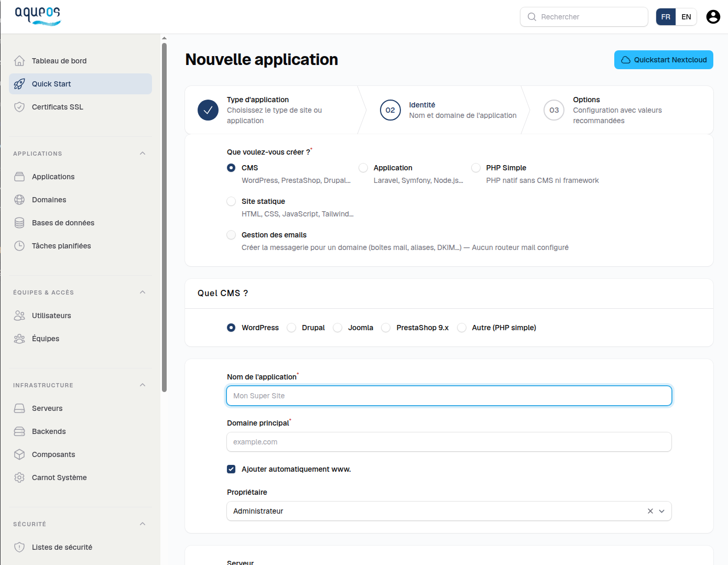Select the Application radio option
The width and height of the screenshot is (728, 565).
pyautogui.click(x=363, y=168)
